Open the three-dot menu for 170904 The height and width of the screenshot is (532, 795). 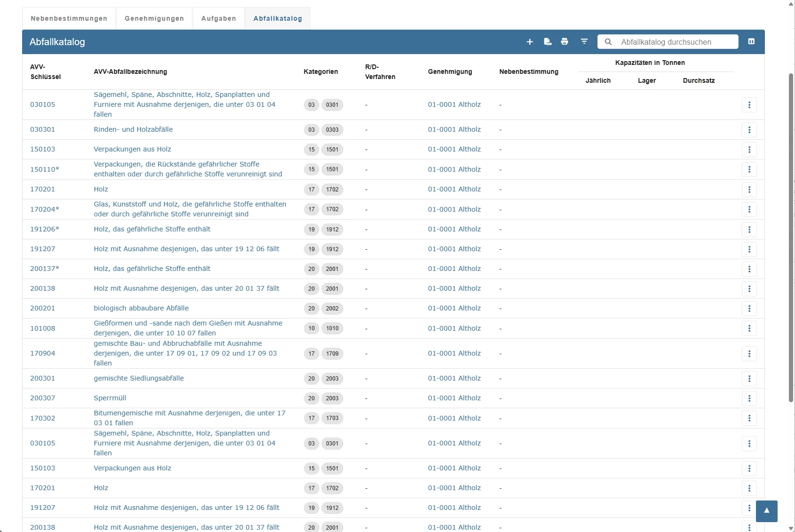[x=749, y=354]
